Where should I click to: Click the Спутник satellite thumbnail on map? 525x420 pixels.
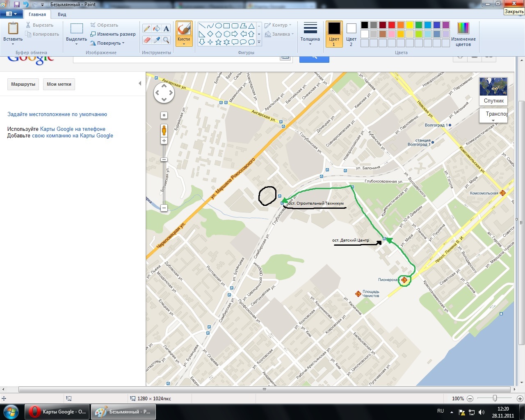pos(493,91)
